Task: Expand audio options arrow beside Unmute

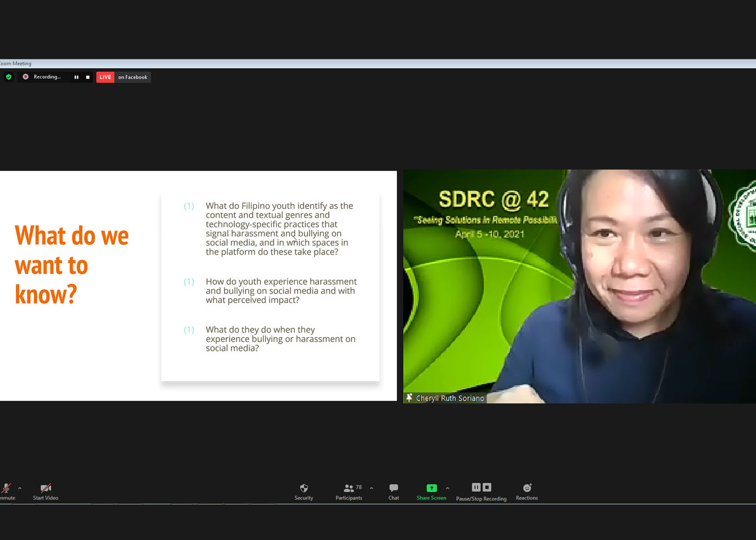Action: click(x=20, y=488)
